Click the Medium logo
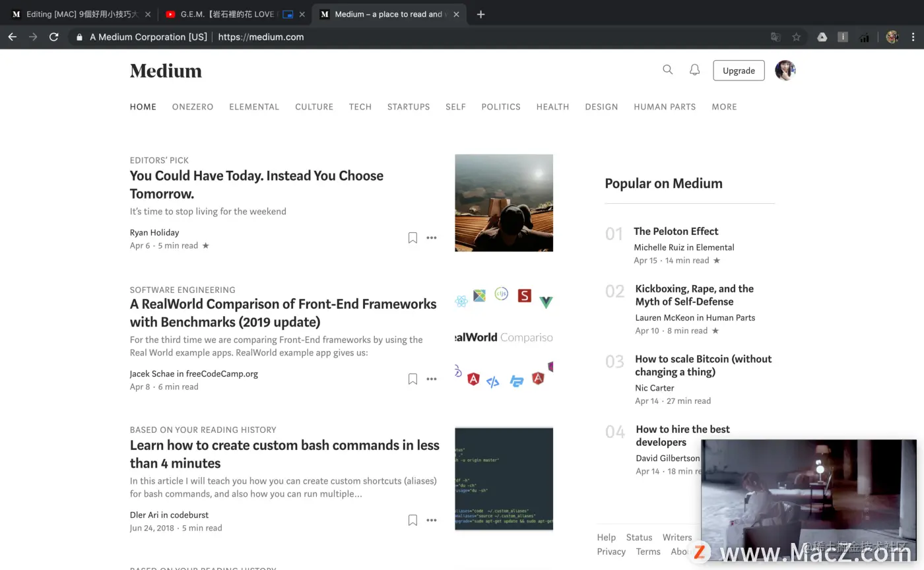Image resolution: width=924 pixels, height=570 pixels. coord(166,71)
